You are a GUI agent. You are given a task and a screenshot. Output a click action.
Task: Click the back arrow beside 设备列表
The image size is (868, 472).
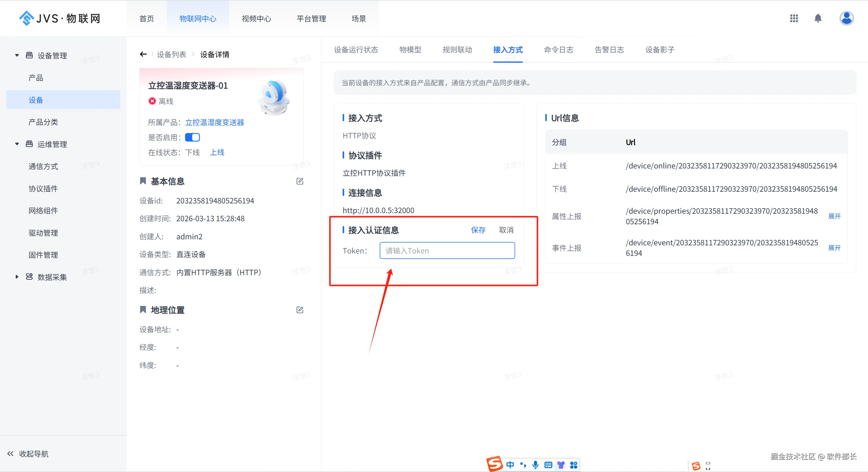143,54
